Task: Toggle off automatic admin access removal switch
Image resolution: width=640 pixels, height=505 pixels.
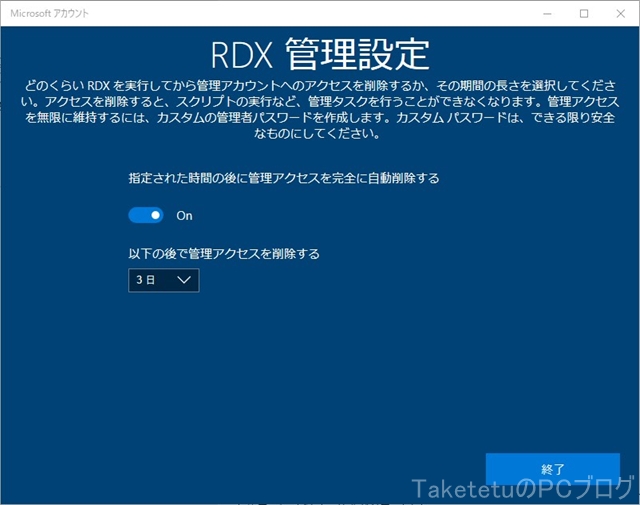Action: [x=146, y=215]
